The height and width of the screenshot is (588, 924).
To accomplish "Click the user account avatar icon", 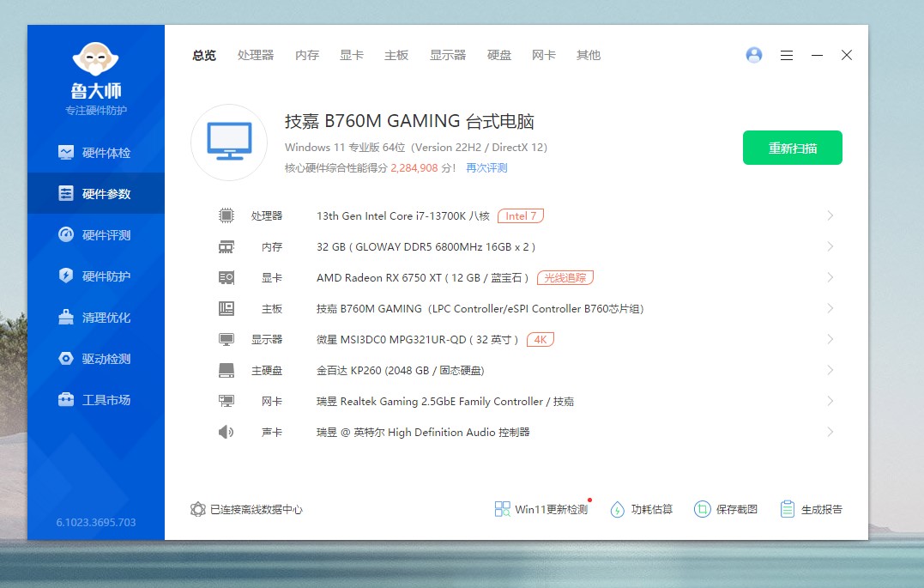I will [x=753, y=55].
